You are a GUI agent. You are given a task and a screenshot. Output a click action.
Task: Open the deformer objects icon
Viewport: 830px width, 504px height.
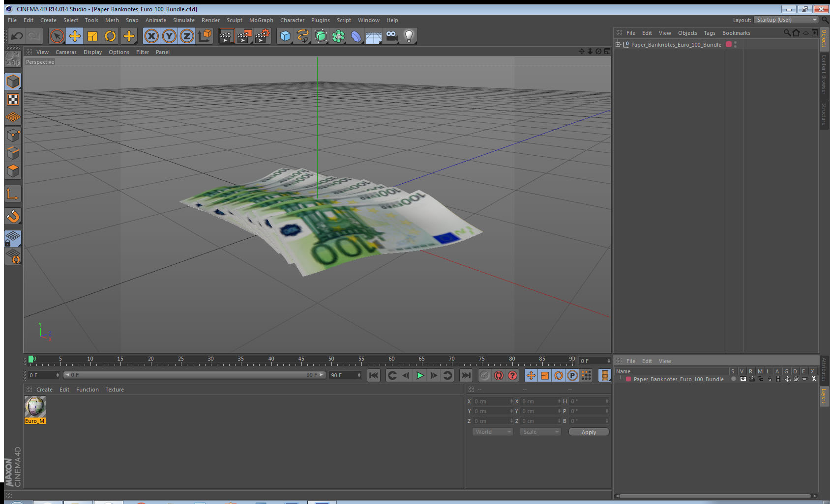point(356,36)
